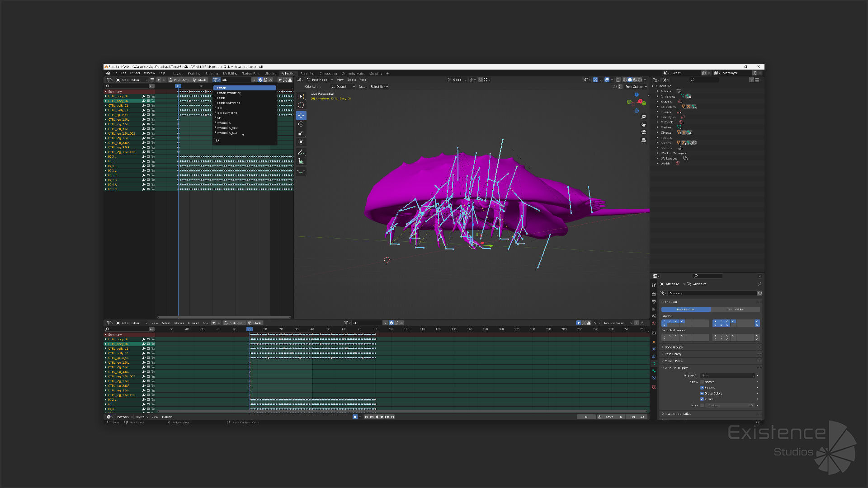868x488 pixels.
Task: Toggle Group Colors checkbox
Action: tap(702, 394)
